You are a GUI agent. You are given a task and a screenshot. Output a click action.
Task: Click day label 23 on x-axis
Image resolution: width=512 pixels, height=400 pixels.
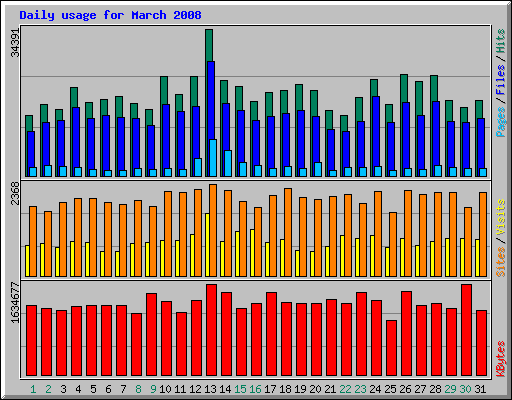pos(360,389)
